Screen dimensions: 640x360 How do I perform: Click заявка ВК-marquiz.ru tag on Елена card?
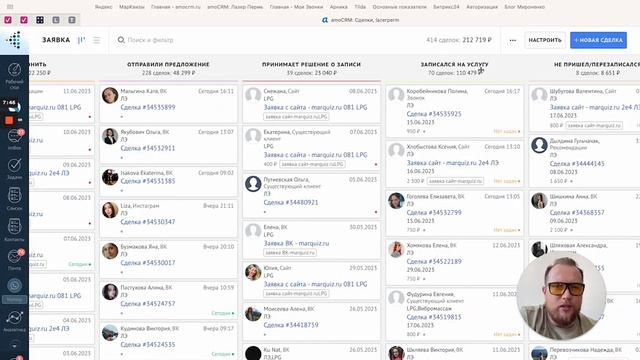click(x=290, y=253)
